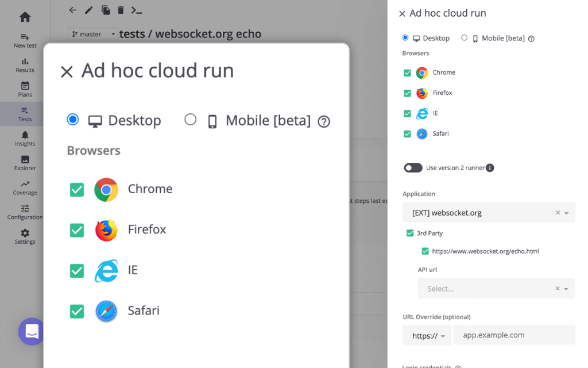Click the small IE icon in right panel
This screenshot has height=368, width=588.
coord(422,113)
